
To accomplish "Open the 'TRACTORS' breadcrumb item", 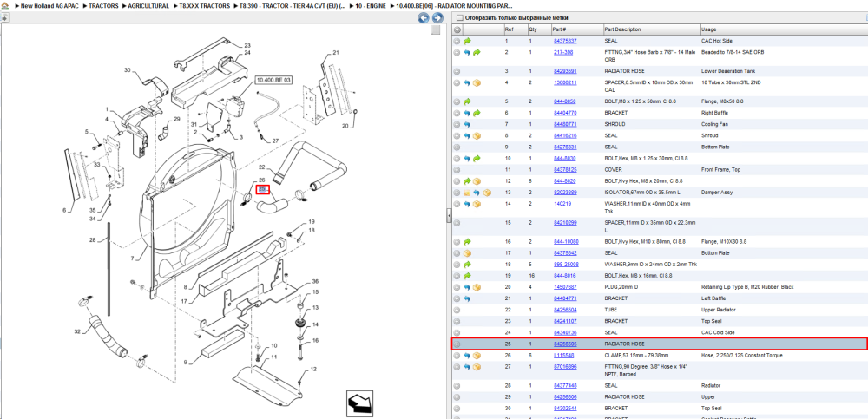I will click(103, 5).
